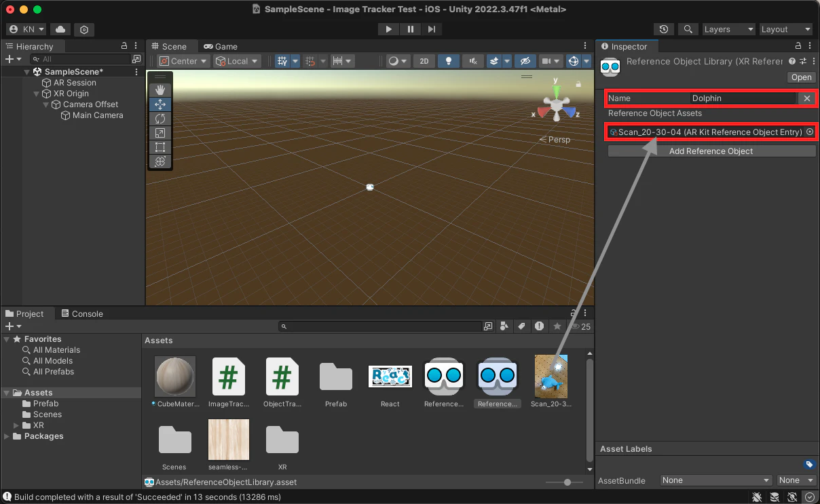Open global search magnifier in toolbar

[x=688, y=29]
